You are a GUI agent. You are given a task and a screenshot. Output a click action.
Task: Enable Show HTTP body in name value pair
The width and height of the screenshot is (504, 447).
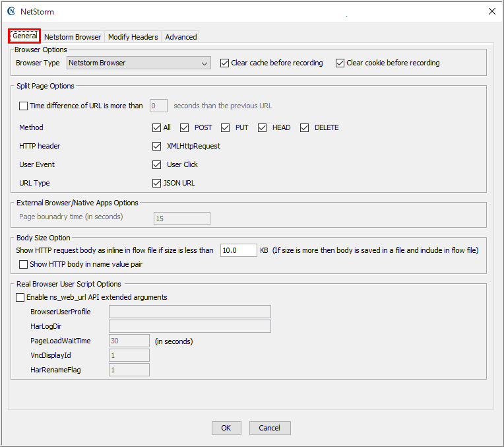[23, 264]
